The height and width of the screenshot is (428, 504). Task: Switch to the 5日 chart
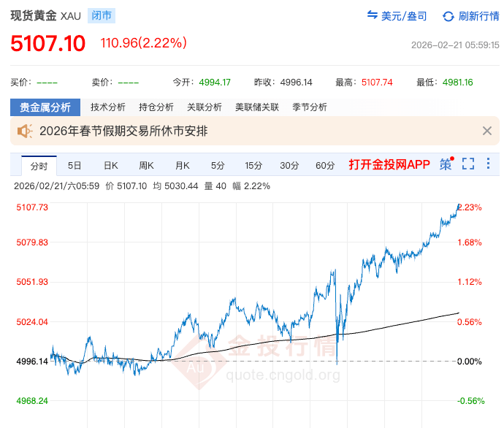tap(75, 165)
